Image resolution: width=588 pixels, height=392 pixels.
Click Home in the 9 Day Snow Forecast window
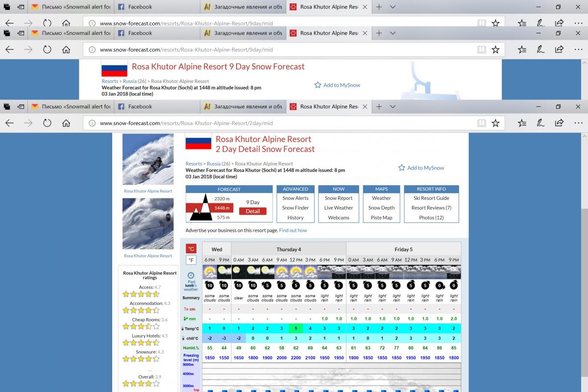pos(66,49)
